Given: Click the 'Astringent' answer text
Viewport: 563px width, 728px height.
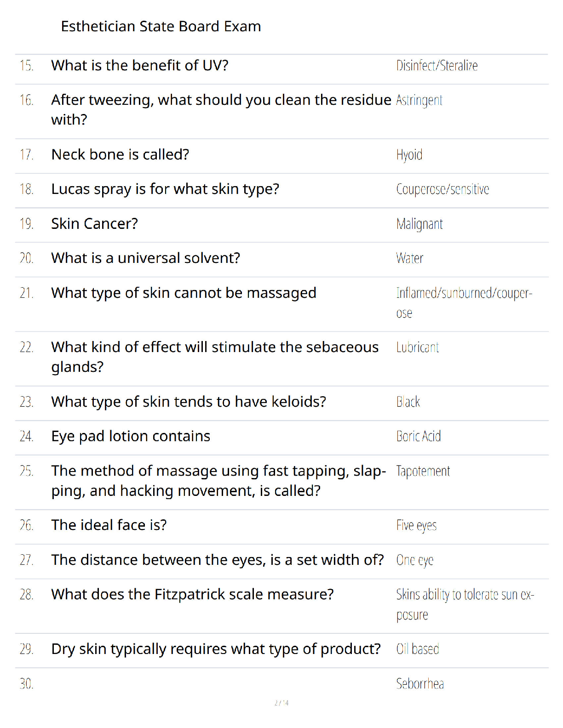Looking at the screenshot, I should point(419,100).
